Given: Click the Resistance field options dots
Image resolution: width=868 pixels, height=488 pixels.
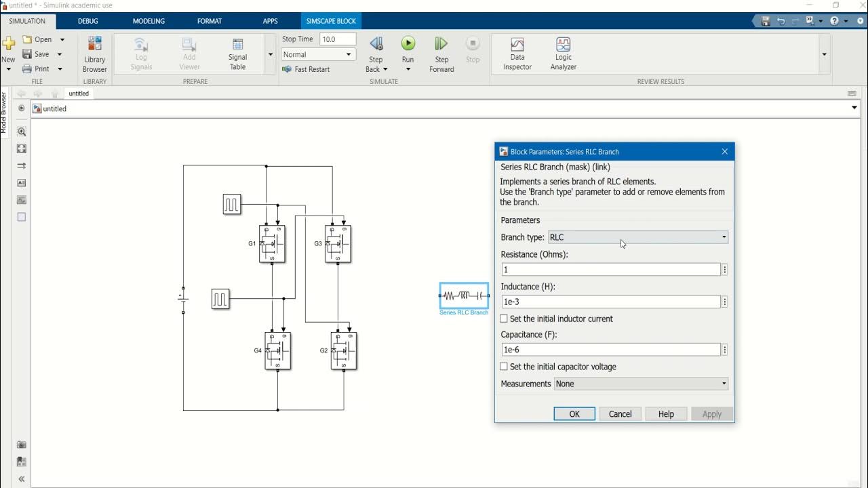Looking at the screenshot, I should click(x=725, y=270).
